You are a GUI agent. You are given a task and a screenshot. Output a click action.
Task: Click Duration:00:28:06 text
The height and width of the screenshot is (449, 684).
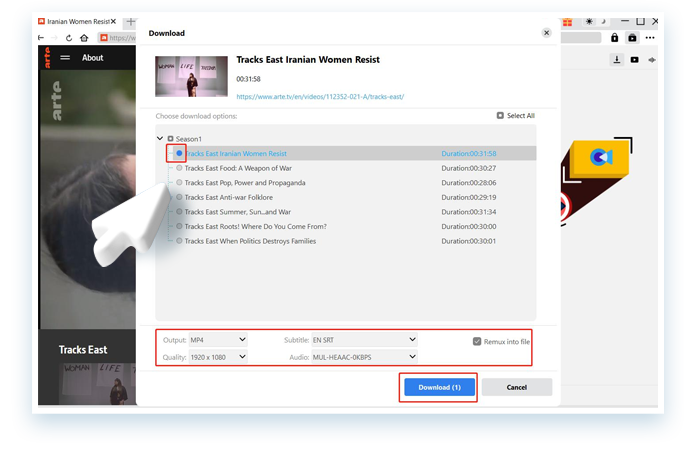tap(469, 183)
